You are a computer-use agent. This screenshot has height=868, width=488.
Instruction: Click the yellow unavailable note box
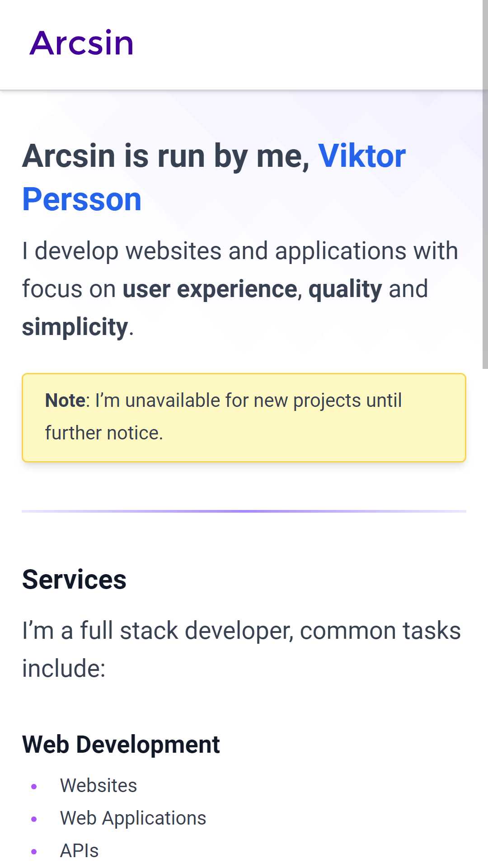tap(244, 418)
